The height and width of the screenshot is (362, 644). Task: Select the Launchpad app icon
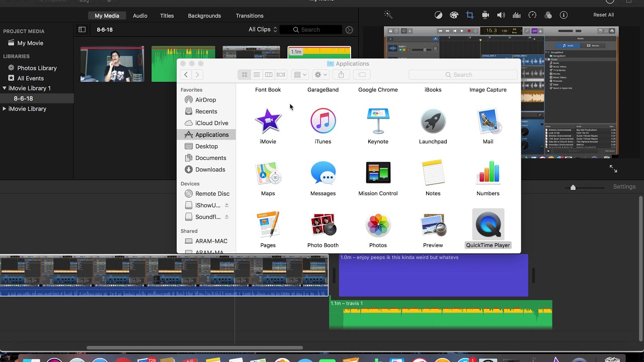(x=433, y=121)
